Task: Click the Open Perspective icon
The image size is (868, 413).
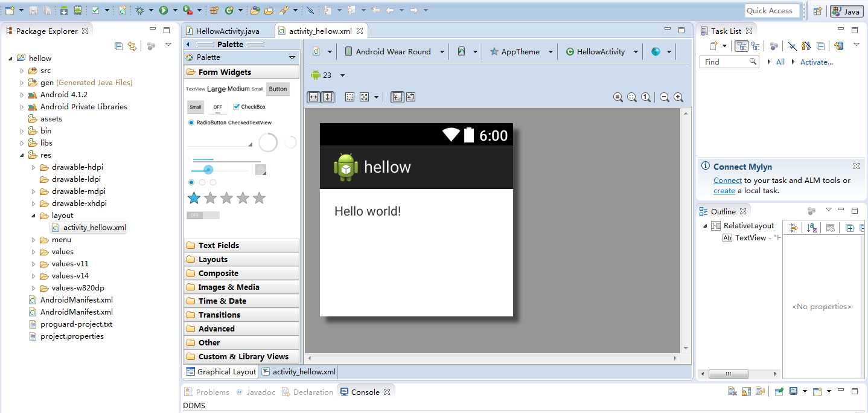Action: [x=817, y=11]
